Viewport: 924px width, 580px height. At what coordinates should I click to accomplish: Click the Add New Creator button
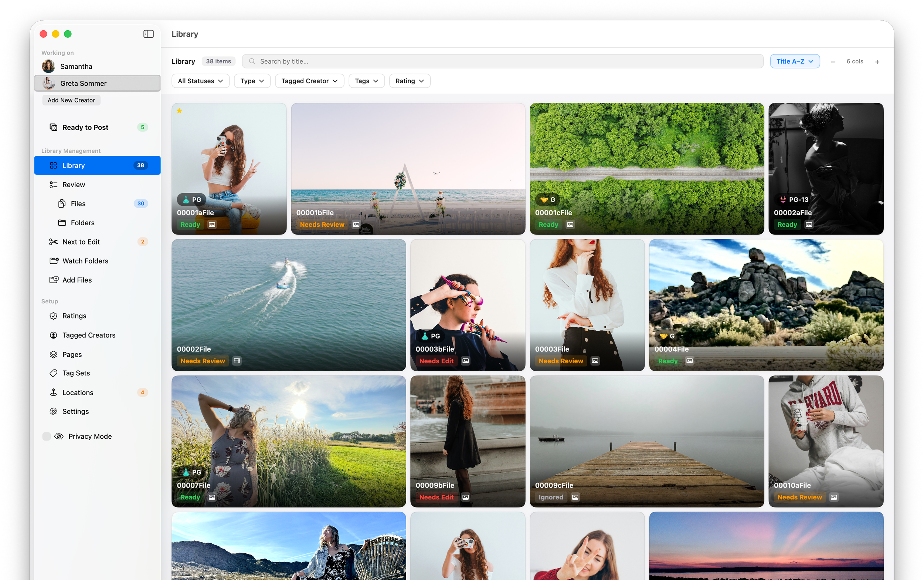click(71, 100)
